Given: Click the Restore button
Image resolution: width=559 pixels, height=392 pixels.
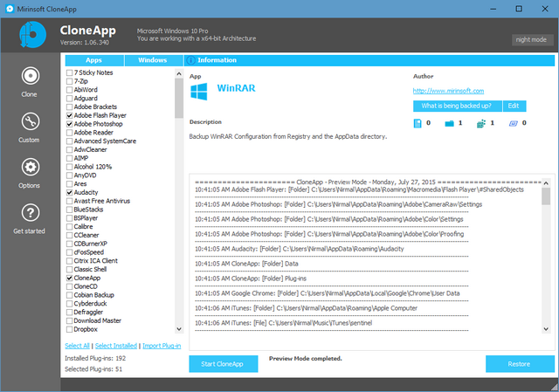Looking at the screenshot, I should [520, 364].
